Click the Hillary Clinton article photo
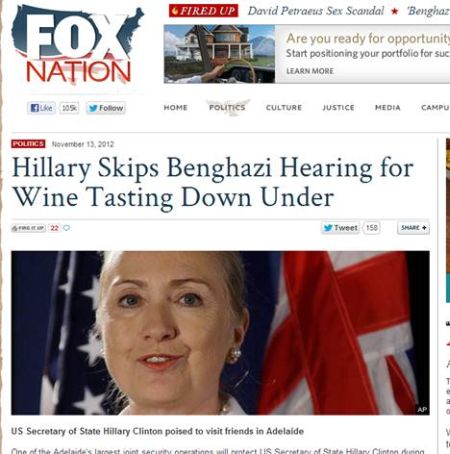The width and height of the screenshot is (450, 454). click(x=220, y=333)
